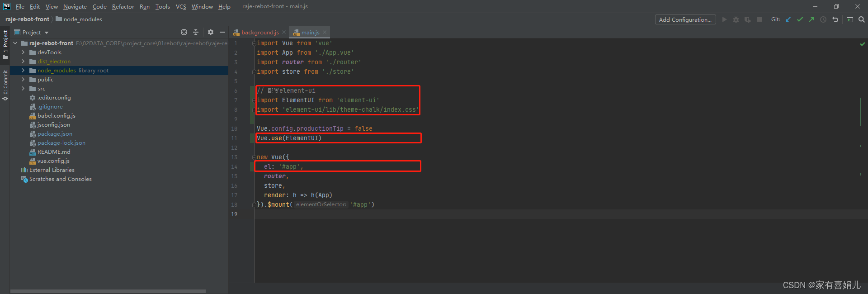This screenshot has height=294, width=868.
Task: Click node_modules breadcrumb
Action: 79,19
